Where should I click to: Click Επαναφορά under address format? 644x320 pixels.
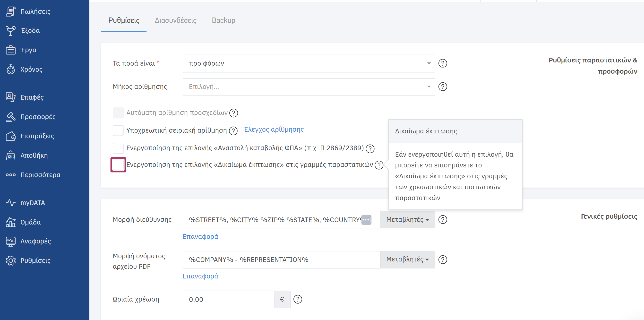point(200,237)
